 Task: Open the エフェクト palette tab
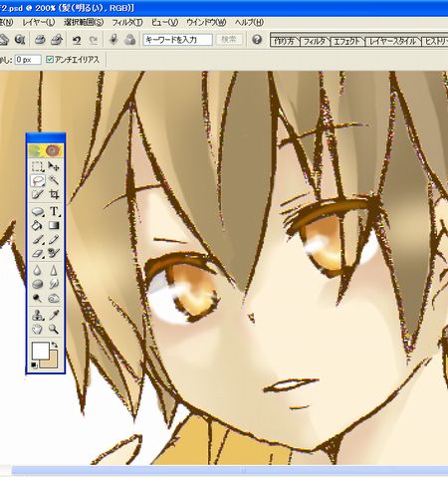point(347,41)
